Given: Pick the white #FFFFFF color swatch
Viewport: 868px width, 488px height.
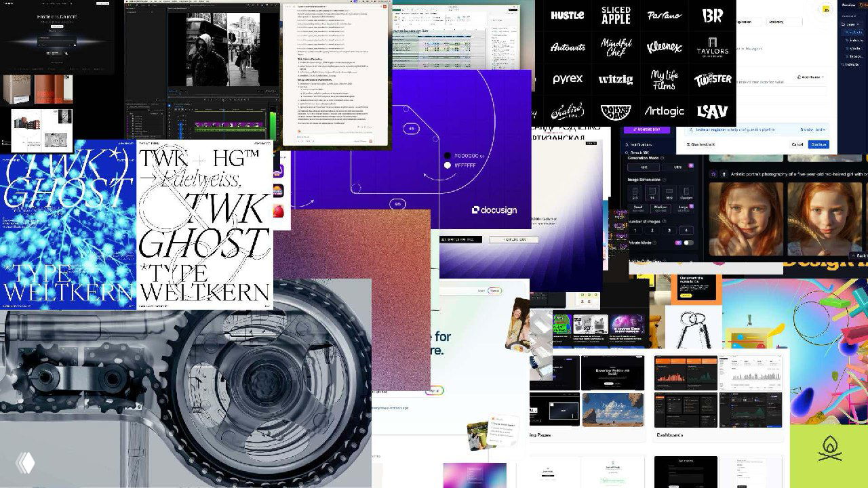Looking at the screenshot, I should pos(447,165).
